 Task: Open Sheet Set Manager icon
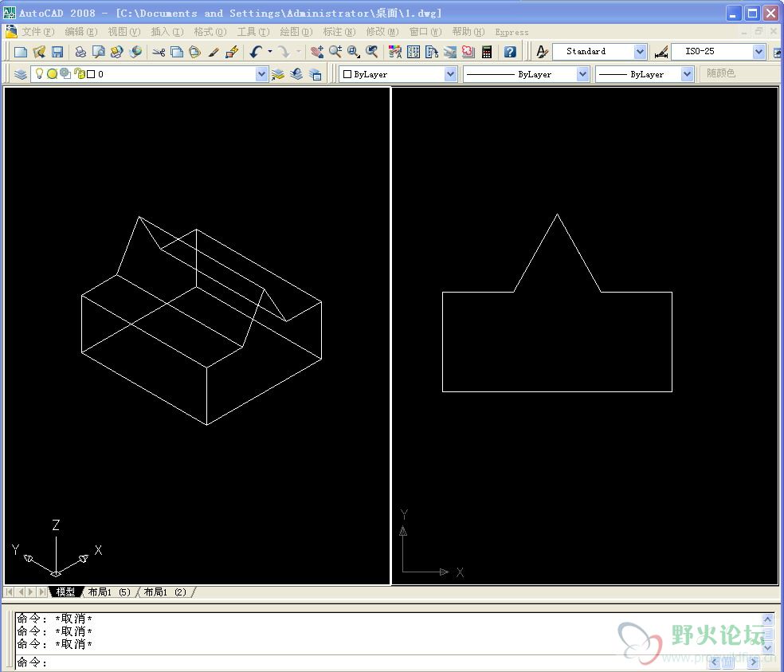coord(450,52)
